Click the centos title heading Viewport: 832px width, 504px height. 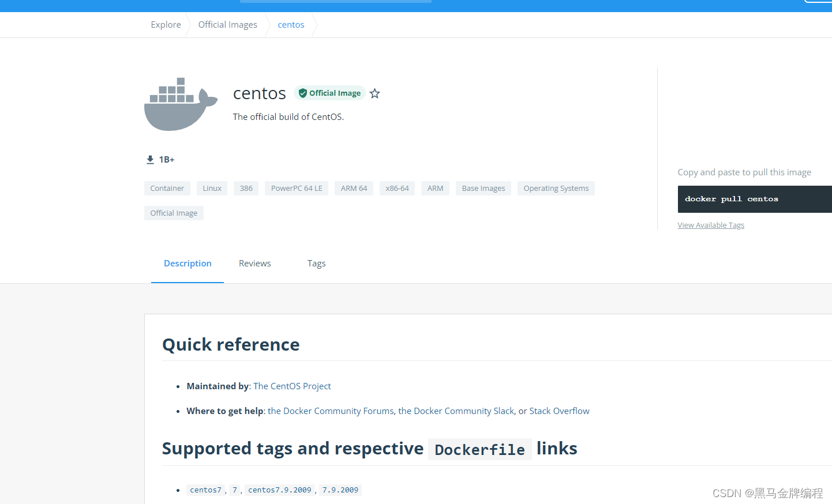(260, 93)
